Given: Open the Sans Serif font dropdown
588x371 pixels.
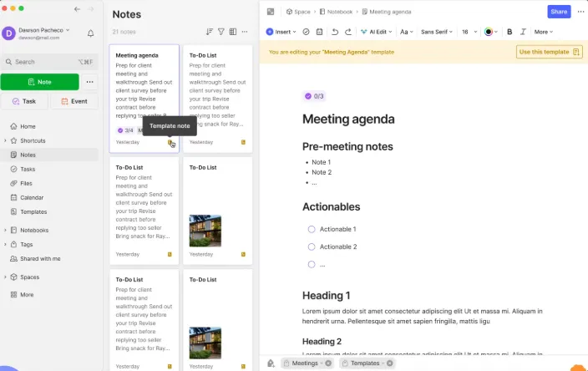Looking at the screenshot, I should pyautogui.click(x=437, y=32).
